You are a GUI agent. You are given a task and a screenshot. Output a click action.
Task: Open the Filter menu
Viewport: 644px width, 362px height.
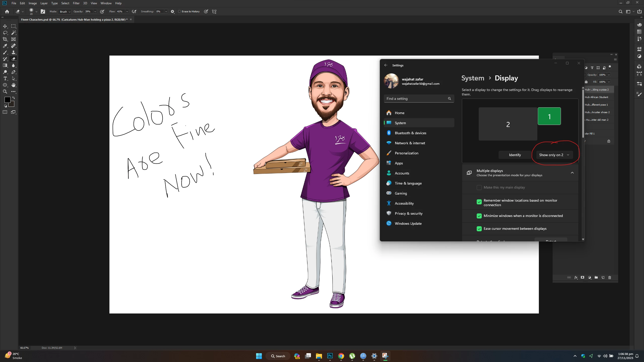pos(76,3)
